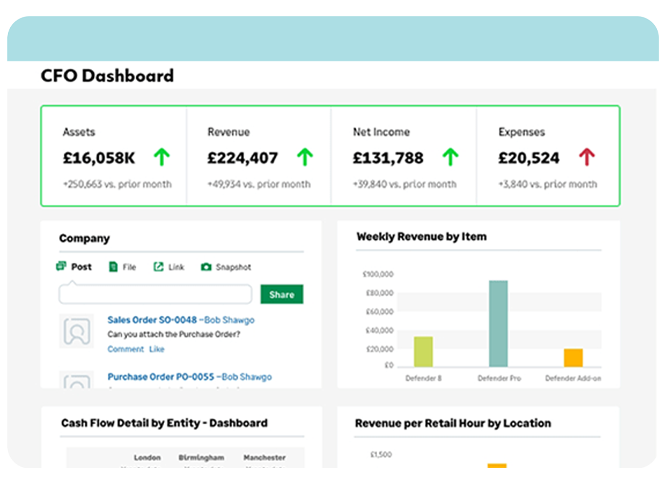Click the Defender 8 axis label
Screen dimensions: 666x484
[x=423, y=378]
